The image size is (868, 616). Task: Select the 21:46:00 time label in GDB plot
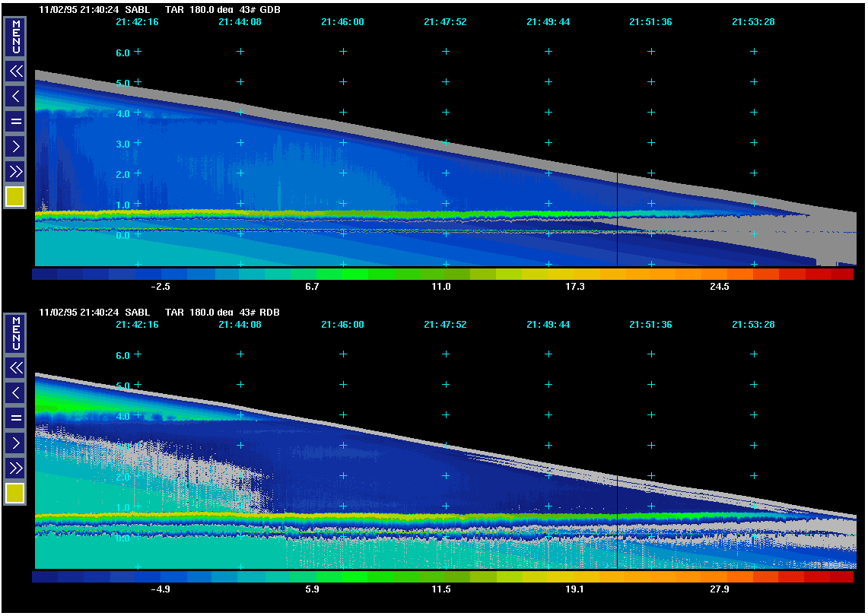342,22
